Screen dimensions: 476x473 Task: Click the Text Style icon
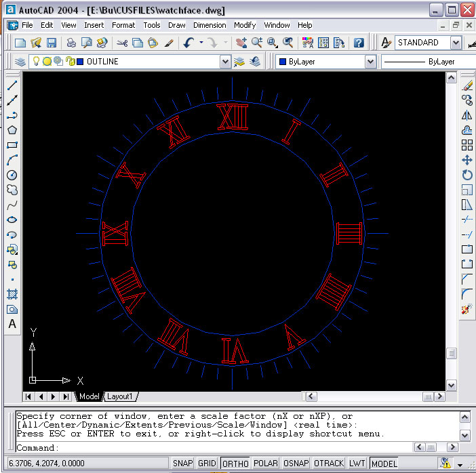386,43
